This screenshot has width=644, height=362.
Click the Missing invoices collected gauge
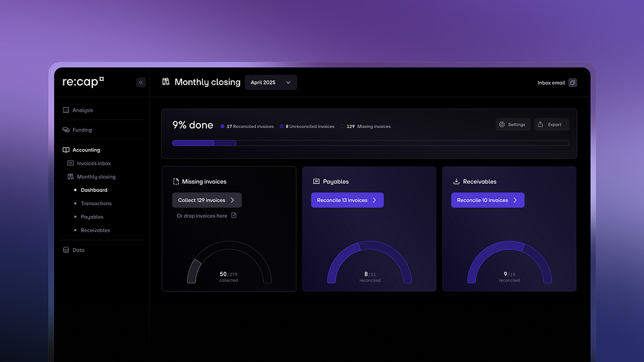tap(229, 262)
